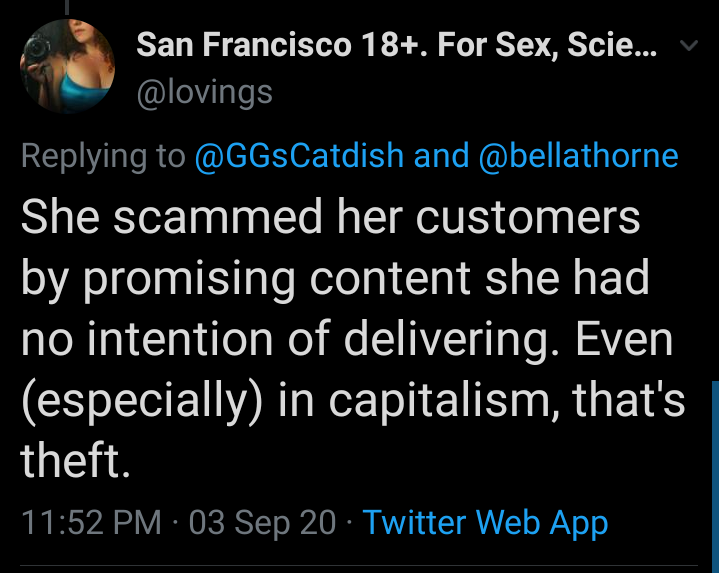Image resolution: width=719 pixels, height=573 pixels.
Task: Open the @GGsCatdish mention
Action: 299,156
